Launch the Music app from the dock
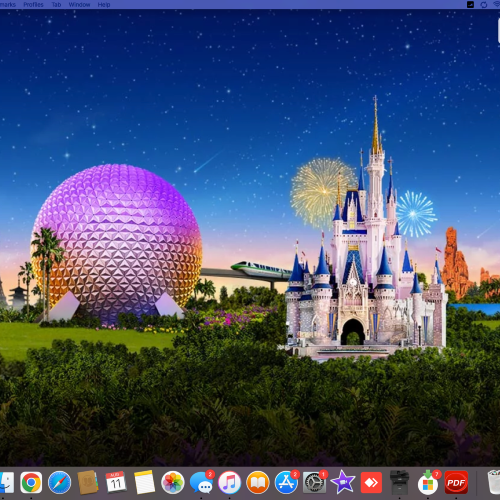 [x=229, y=482]
